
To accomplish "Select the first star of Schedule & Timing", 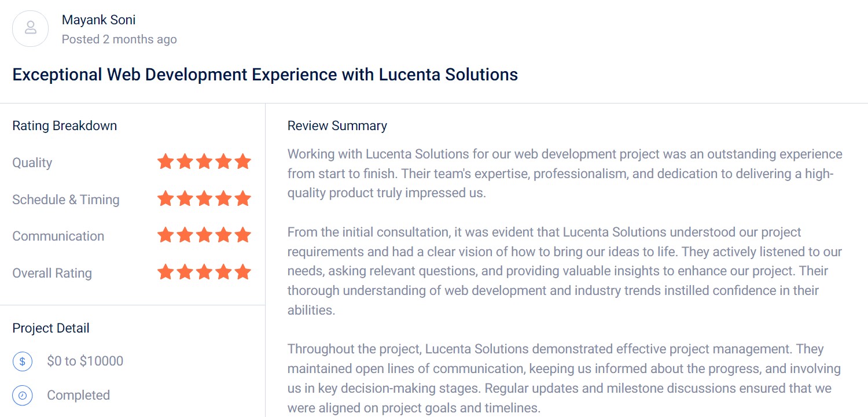I will point(165,199).
